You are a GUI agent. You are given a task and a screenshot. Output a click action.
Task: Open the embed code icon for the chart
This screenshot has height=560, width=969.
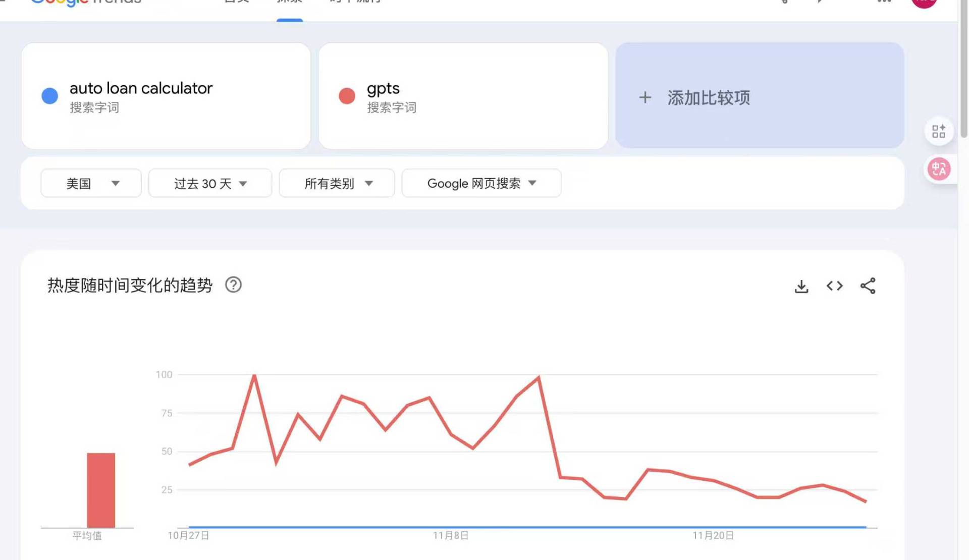tap(835, 286)
